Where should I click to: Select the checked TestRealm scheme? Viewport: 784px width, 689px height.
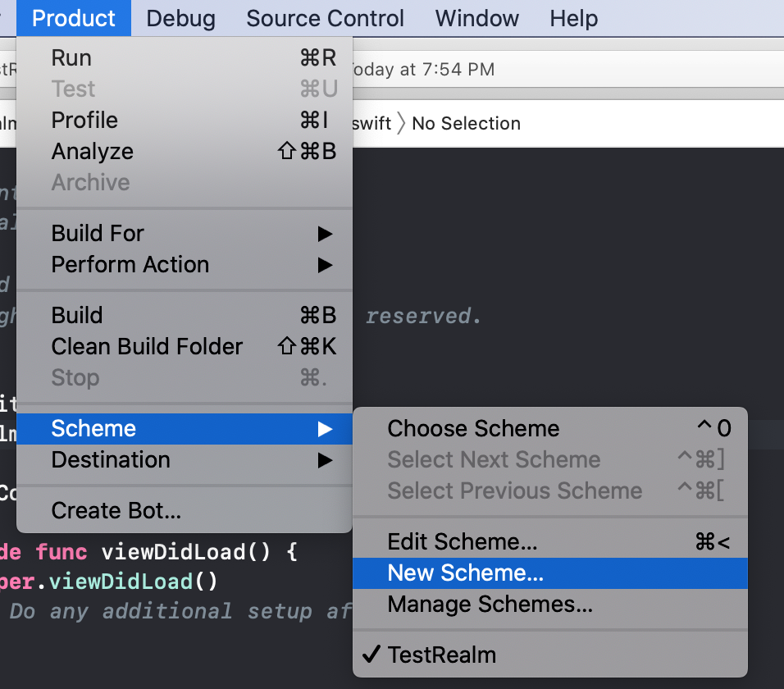click(441, 655)
